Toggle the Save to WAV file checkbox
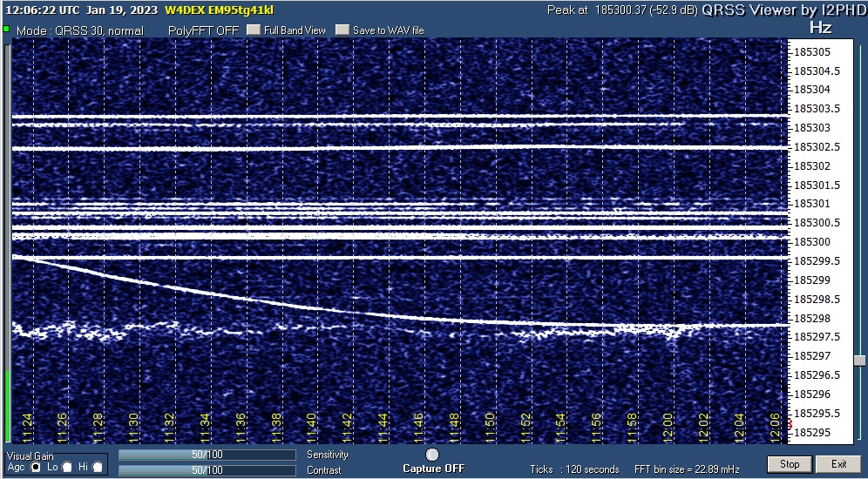The image size is (868, 479). coord(343,30)
